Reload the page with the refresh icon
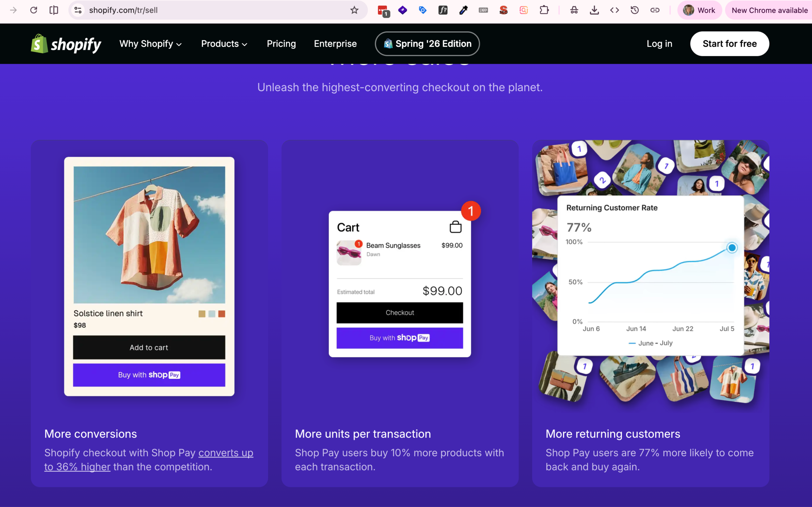Viewport: 812px width, 507px height. click(34, 10)
